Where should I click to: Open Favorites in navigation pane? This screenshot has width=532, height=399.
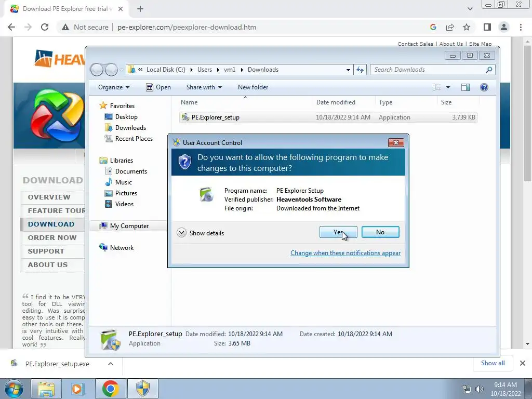pos(117,106)
